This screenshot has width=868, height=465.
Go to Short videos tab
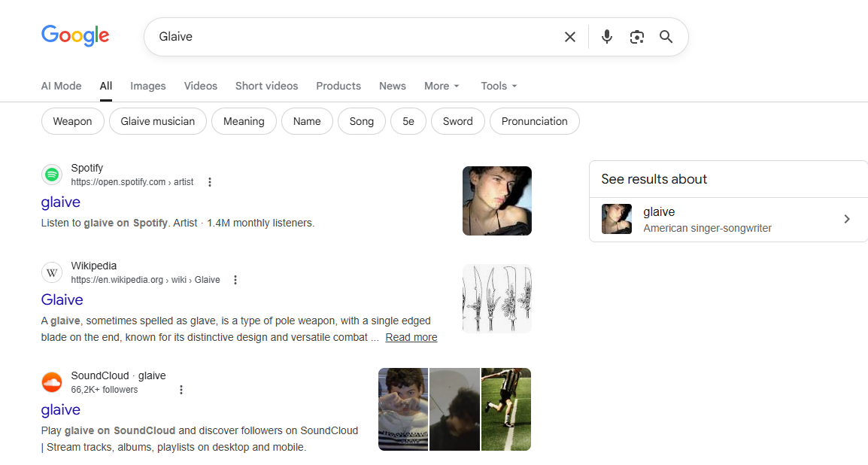tap(266, 86)
